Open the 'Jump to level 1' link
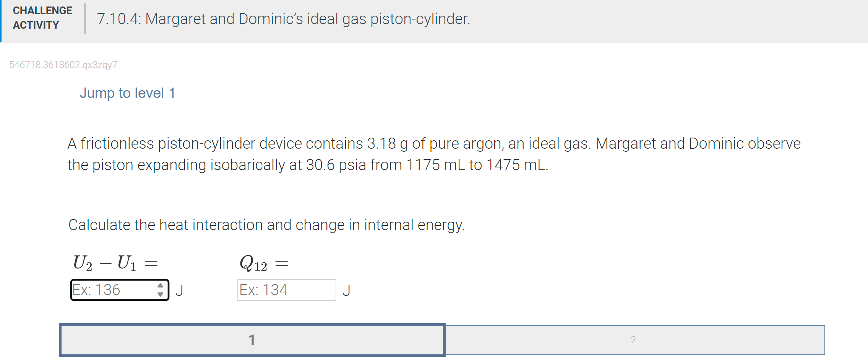This screenshot has width=868, height=362. coord(127,93)
